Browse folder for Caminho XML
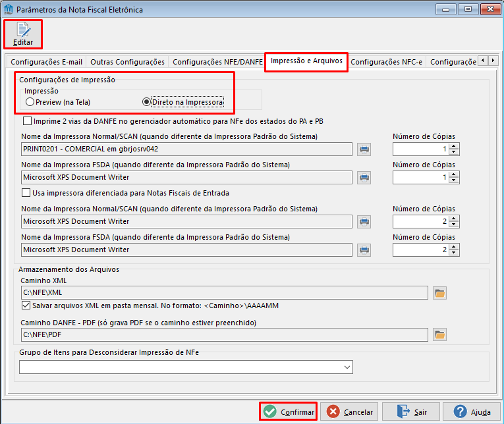 click(x=439, y=293)
